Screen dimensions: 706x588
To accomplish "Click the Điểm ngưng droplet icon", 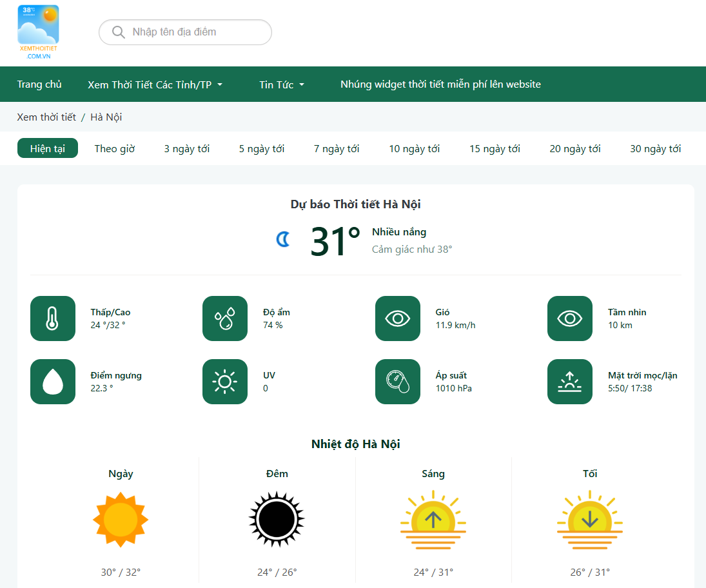I will click(53, 382).
